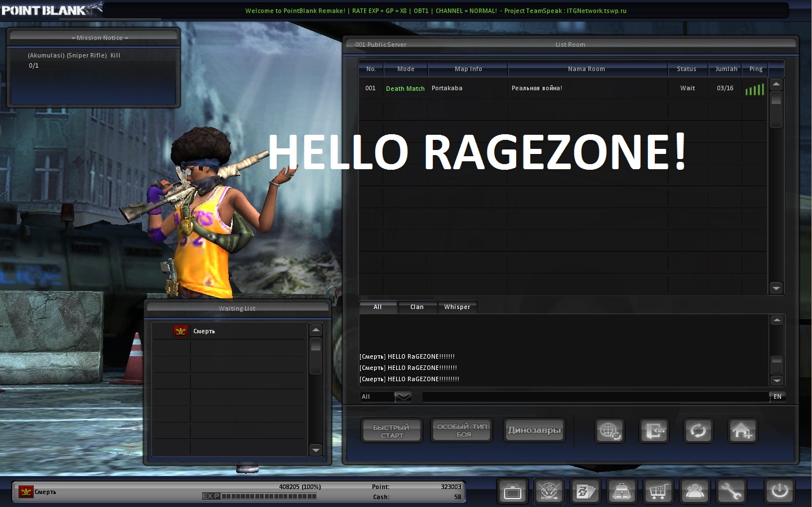This screenshot has height=507, width=812.
Task: Create a new room with house icon
Action: pos(743,431)
